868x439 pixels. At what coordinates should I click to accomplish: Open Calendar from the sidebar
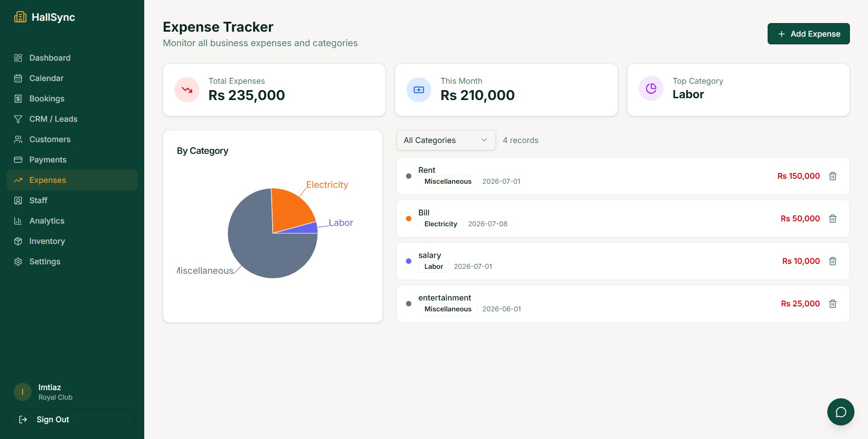tap(72, 78)
